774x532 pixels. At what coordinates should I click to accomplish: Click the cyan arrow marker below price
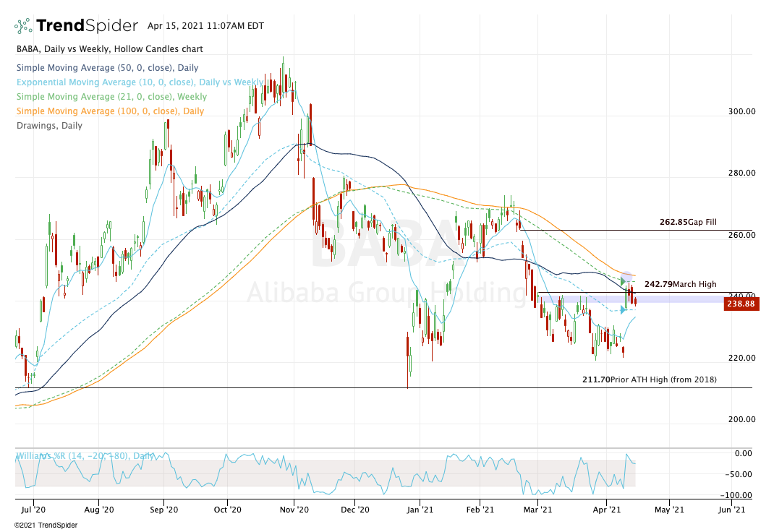[x=623, y=310]
